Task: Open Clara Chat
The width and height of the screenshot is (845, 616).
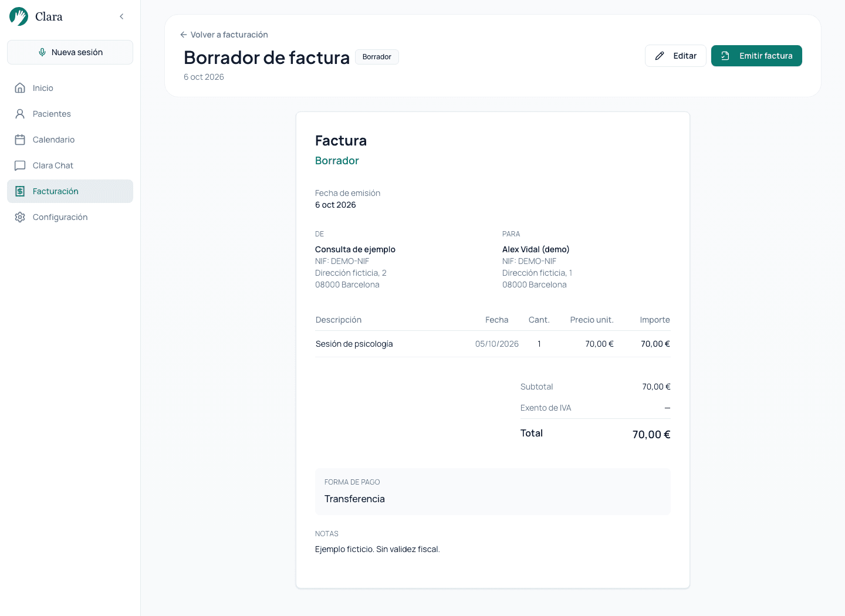Action: (70, 165)
